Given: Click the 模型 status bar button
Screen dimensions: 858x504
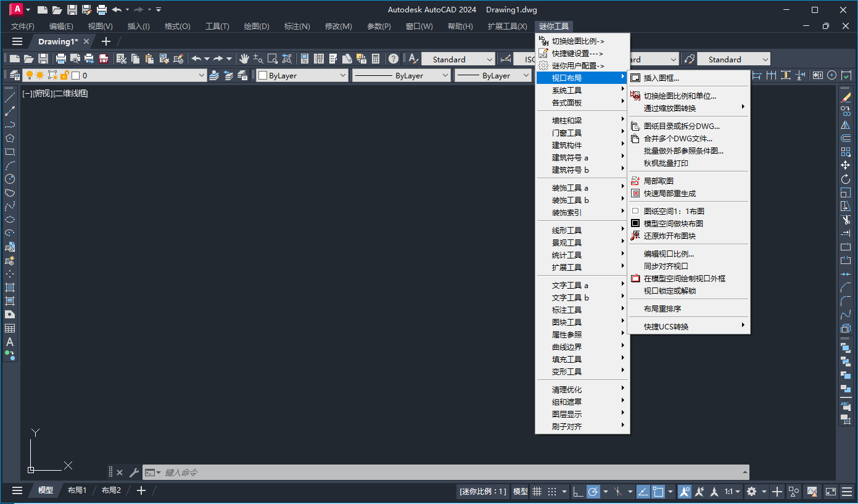Looking at the screenshot, I should pyautogui.click(x=521, y=492).
